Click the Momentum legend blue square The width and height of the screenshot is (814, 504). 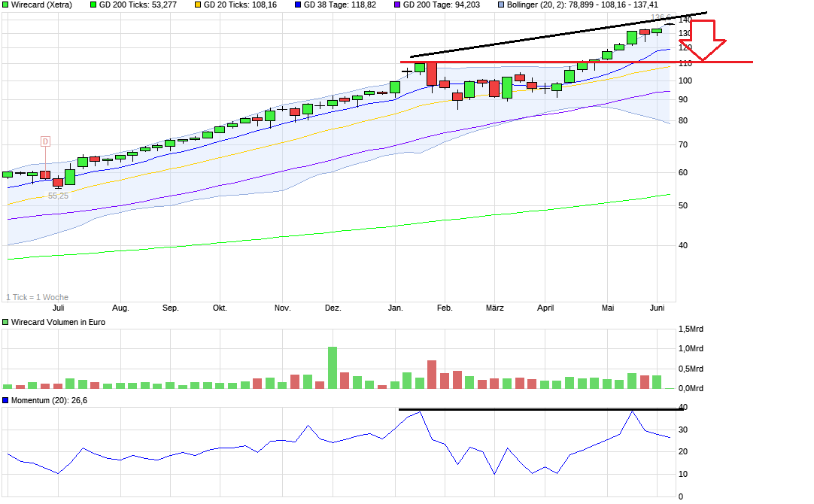[6, 401]
